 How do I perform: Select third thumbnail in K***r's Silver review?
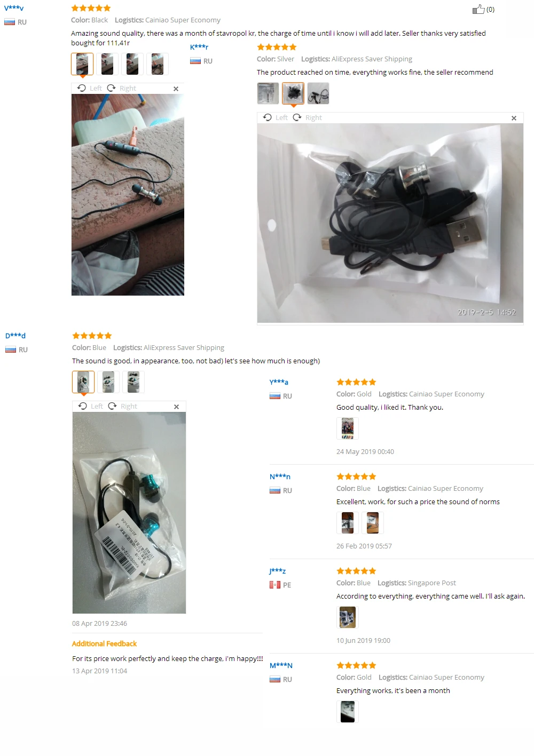tap(318, 93)
